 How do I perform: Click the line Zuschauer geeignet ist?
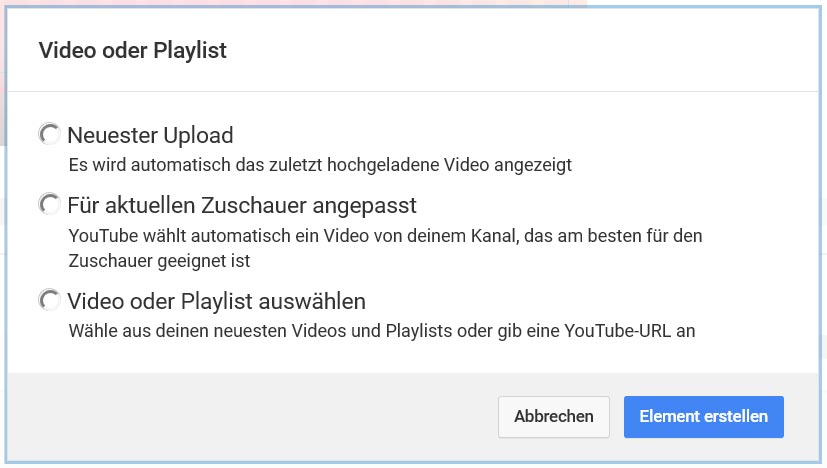(158, 261)
